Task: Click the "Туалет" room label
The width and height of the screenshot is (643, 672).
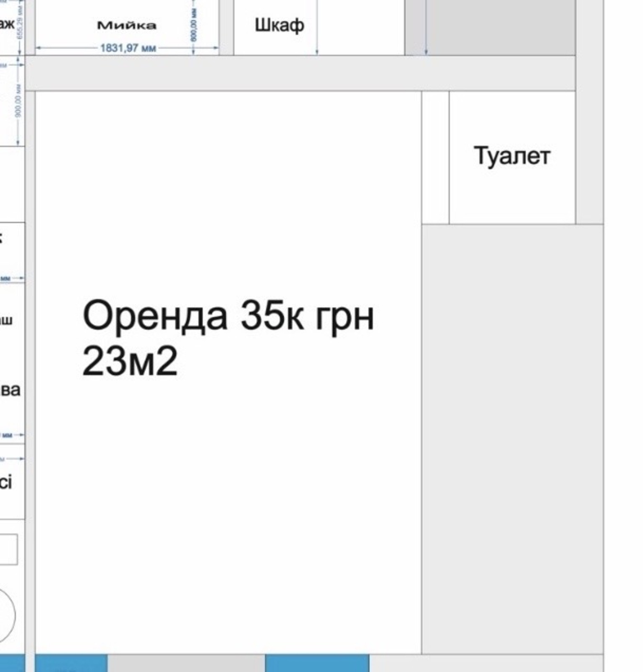Action: point(512,156)
